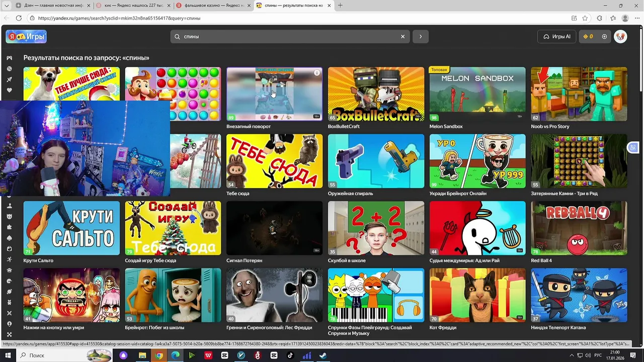This screenshot has width=644, height=362.
Task: Open Windows Start menu
Action: click(8, 355)
